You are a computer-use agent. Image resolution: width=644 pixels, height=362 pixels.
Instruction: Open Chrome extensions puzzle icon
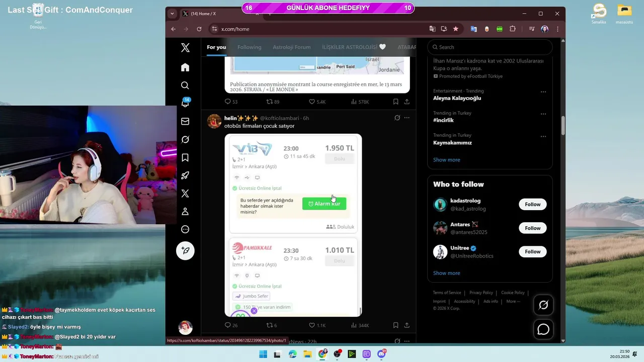coord(513,29)
